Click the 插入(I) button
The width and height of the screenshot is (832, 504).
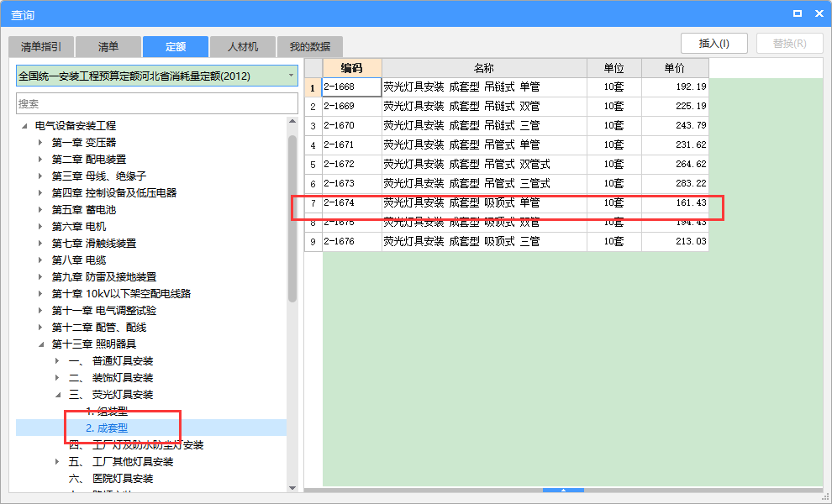714,43
